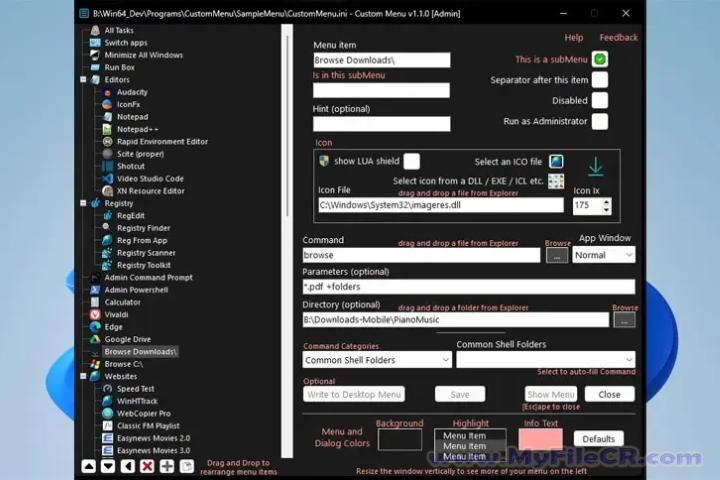Image resolution: width=720 pixels, height=480 pixels.
Task: Click the plus add item button
Action: [x=167, y=466]
